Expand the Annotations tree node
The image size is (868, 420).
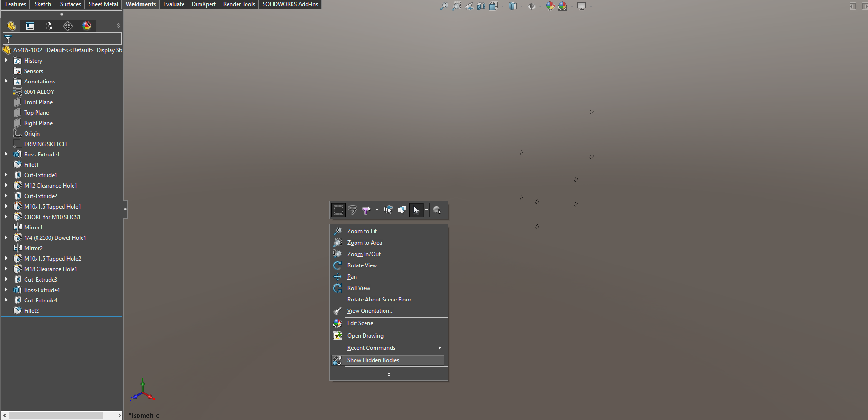tap(6, 81)
